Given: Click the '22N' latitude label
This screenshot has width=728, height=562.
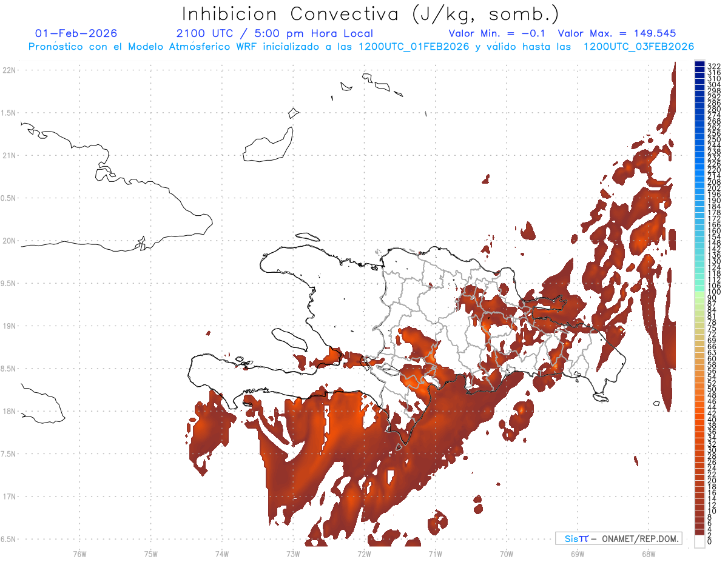Looking at the screenshot, I should pyautogui.click(x=8, y=70).
